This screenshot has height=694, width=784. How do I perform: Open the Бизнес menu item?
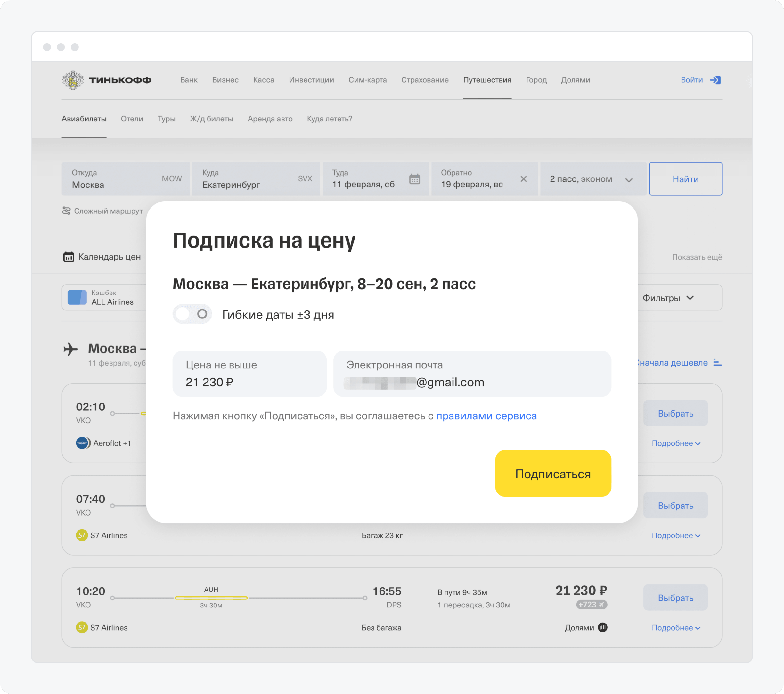pyautogui.click(x=225, y=80)
